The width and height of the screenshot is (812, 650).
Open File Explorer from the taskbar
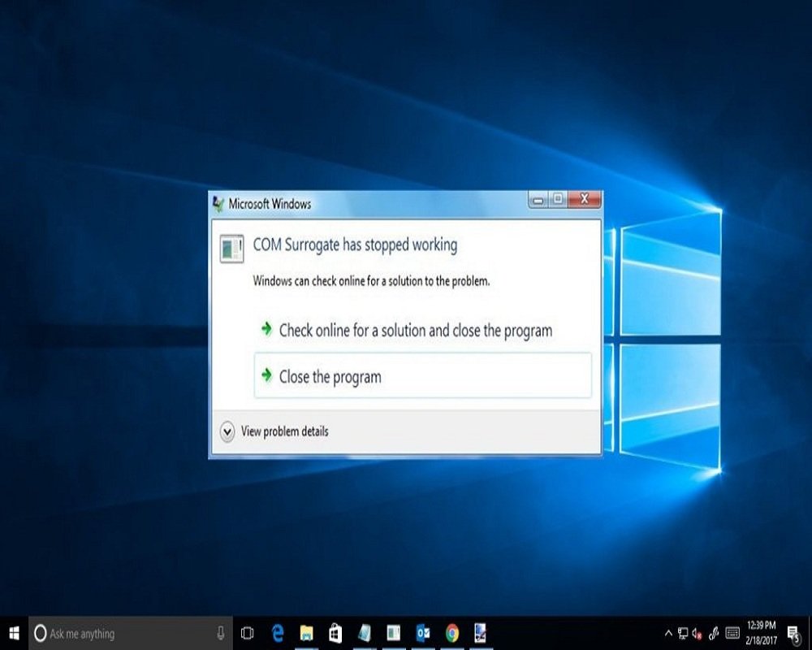tap(307, 633)
